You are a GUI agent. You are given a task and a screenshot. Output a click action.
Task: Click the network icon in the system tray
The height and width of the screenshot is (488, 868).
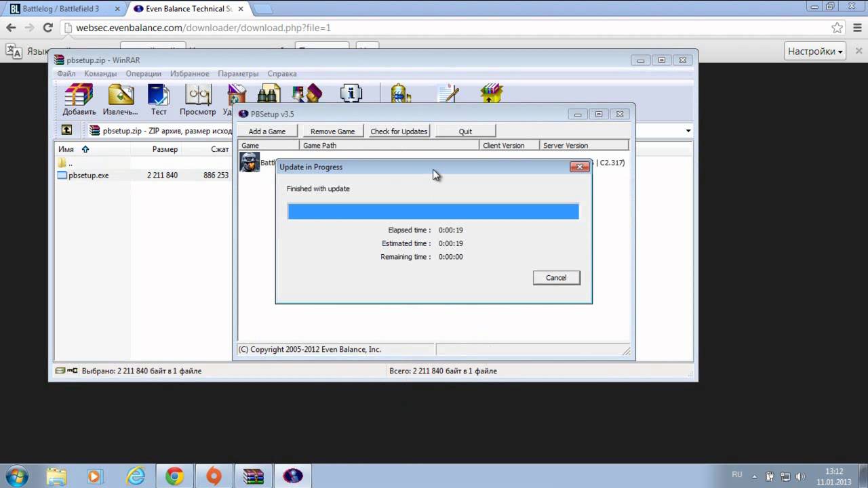tap(785, 476)
